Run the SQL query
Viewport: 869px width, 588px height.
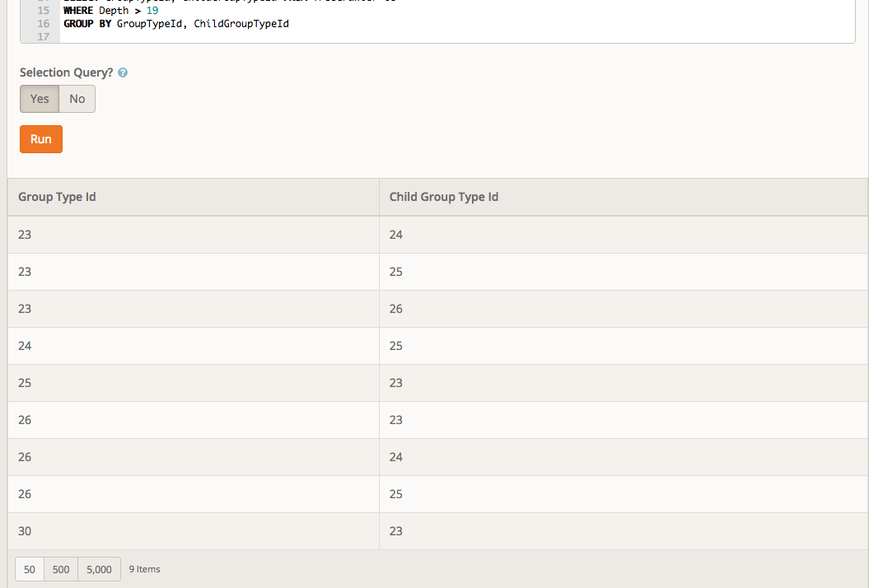(41, 139)
